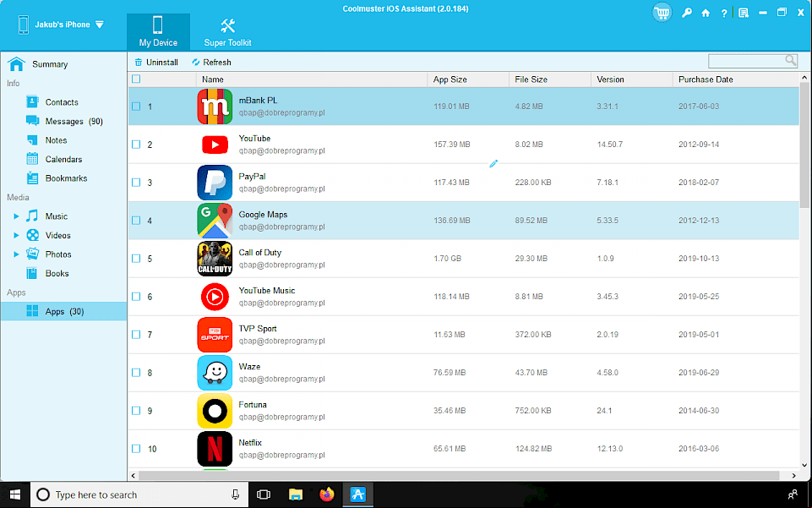Open the shopping cart purchase icon
Image resolution: width=812 pixels, height=508 pixels.
pyautogui.click(x=662, y=13)
